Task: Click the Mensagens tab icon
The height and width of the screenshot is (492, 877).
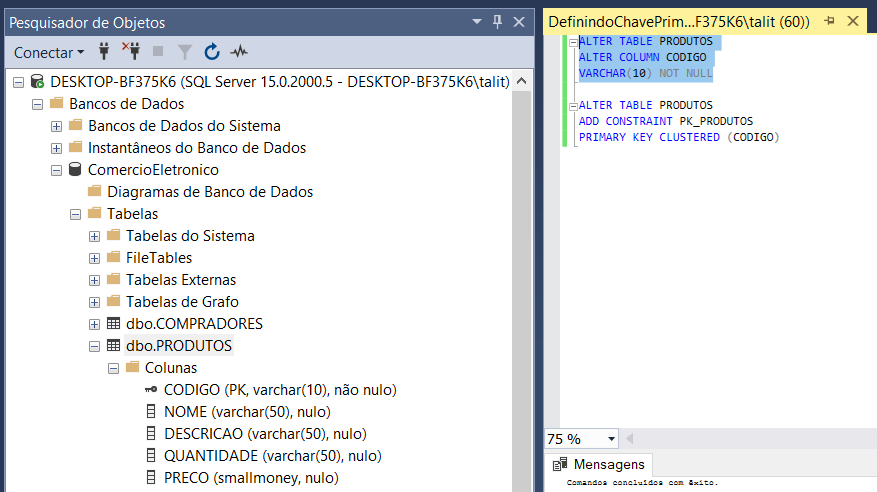Action: [x=560, y=465]
